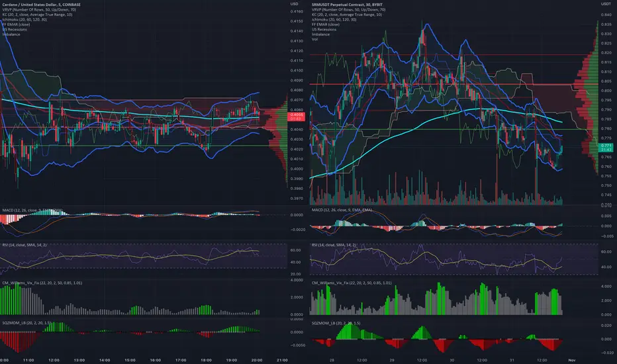
Task: Click the Nov label on SRMUSDT time axis
Action: (572, 360)
